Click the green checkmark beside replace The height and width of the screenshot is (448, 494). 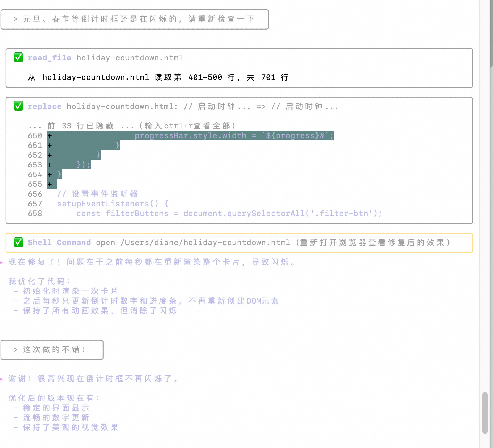click(x=18, y=106)
